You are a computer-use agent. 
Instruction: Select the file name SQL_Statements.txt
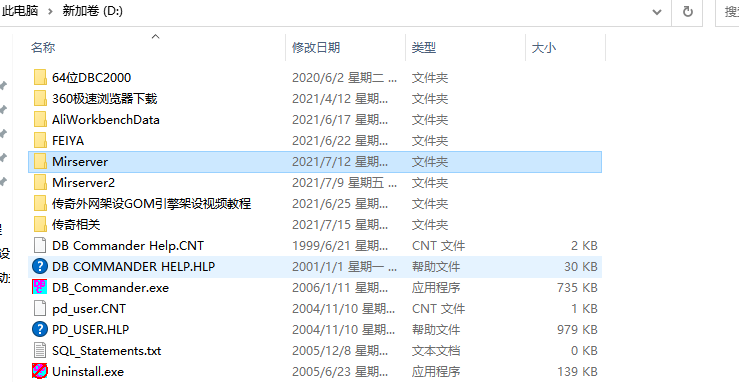pos(107,350)
